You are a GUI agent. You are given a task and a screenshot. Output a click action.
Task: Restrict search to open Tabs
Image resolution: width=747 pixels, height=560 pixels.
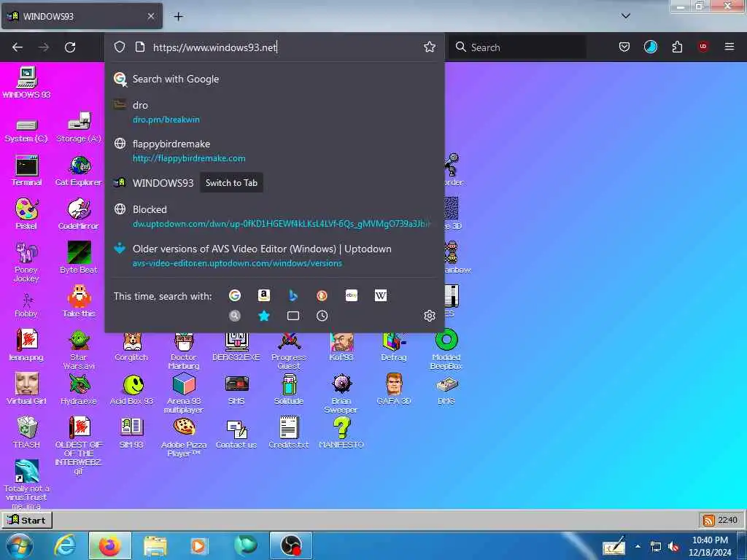click(293, 316)
